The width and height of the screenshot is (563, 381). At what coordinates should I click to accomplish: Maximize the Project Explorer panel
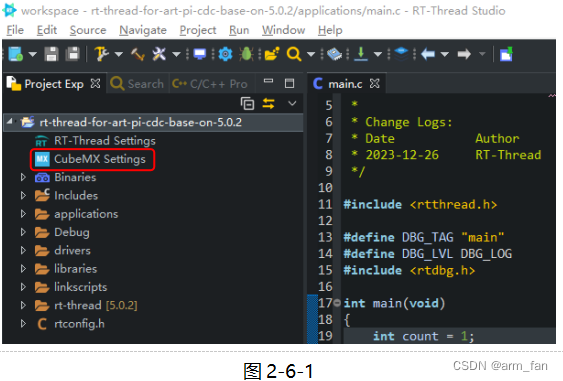tap(289, 83)
